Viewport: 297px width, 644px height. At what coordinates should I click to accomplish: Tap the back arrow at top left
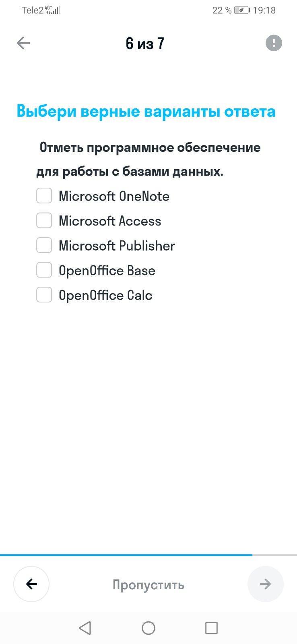click(x=23, y=43)
